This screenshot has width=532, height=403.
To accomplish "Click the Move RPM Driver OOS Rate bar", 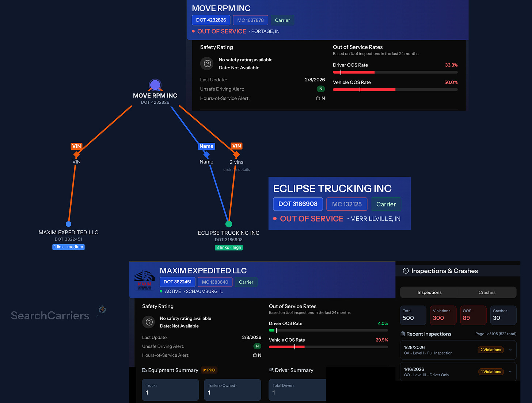I will click(395, 72).
